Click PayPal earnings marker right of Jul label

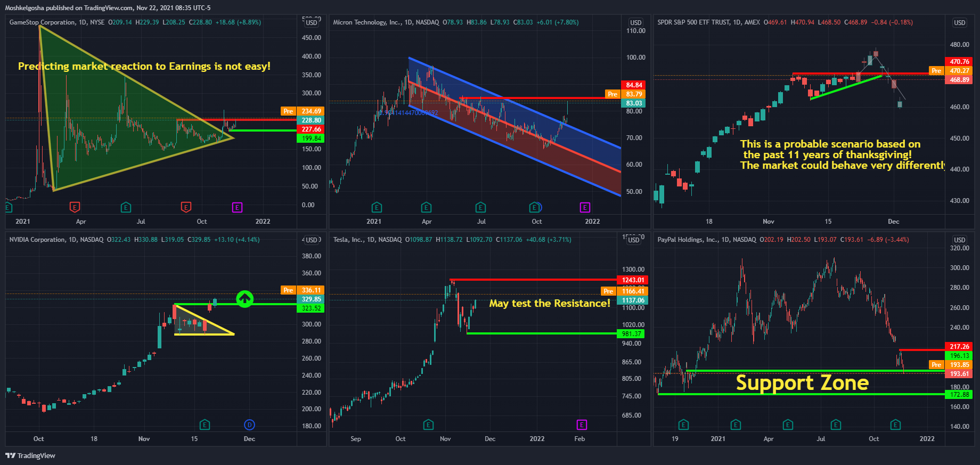pos(836,425)
